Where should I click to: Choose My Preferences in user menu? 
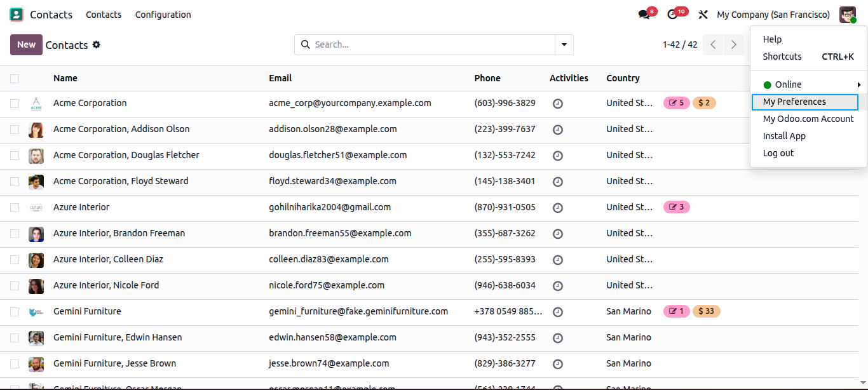point(805,102)
